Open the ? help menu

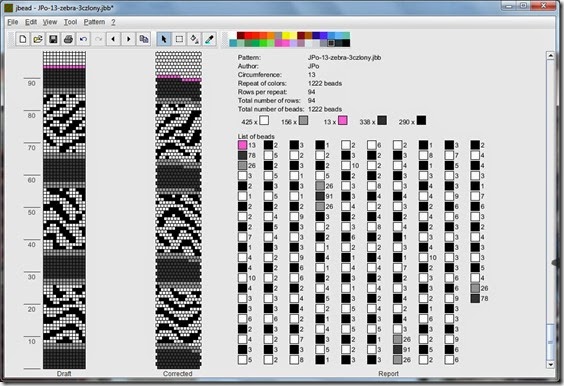click(x=113, y=22)
